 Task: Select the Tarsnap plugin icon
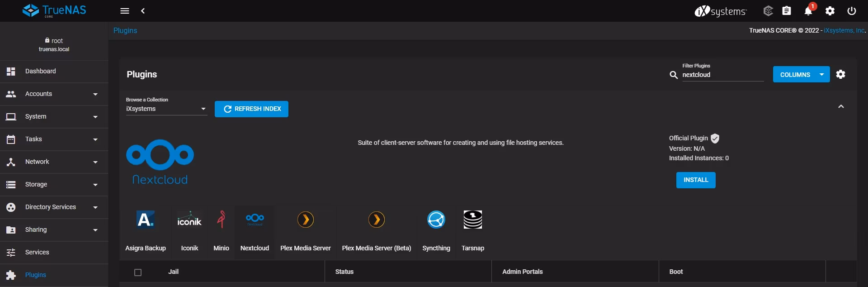coord(473,220)
